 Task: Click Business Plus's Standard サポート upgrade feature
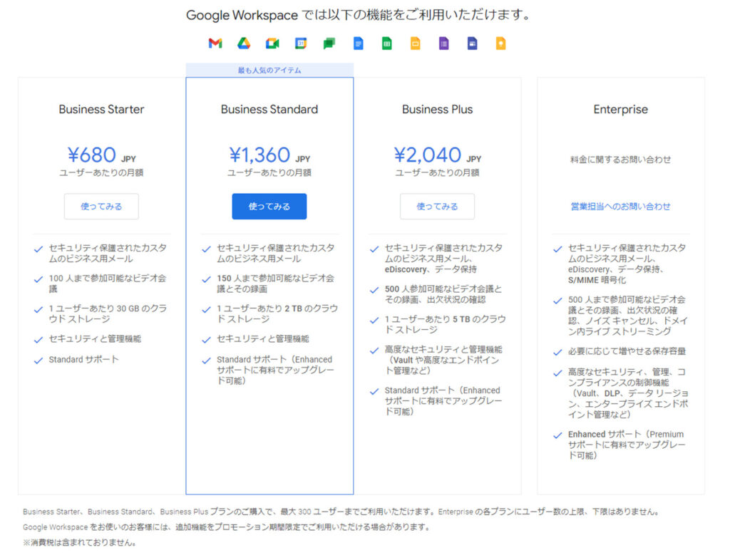click(x=443, y=400)
